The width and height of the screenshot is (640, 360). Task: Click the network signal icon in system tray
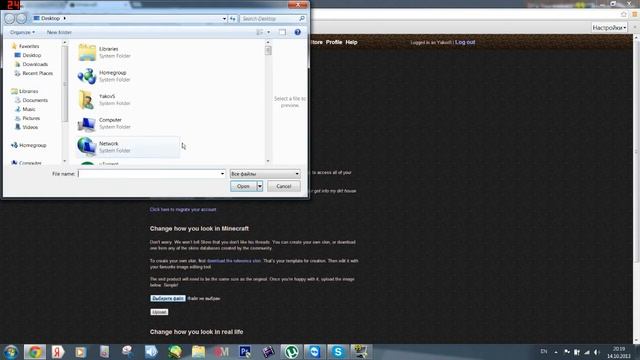click(587, 352)
